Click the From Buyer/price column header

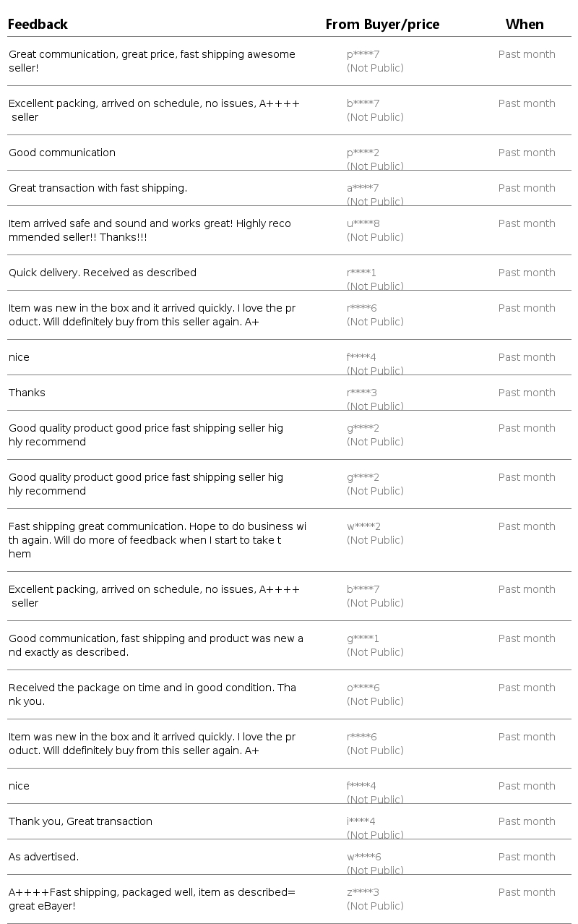coord(382,25)
